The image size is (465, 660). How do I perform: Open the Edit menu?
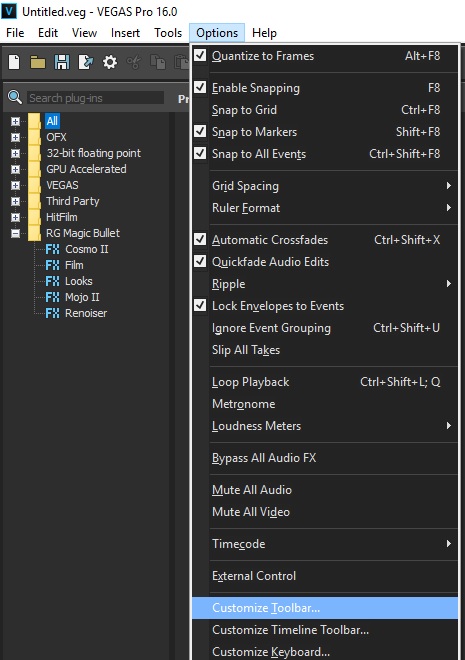tap(48, 33)
